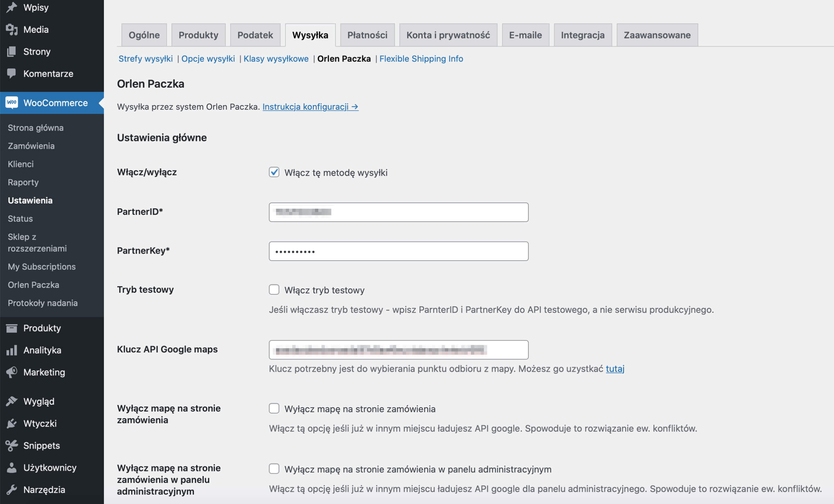Click the Klucz API Google maps field
834x504 pixels.
click(398, 350)
